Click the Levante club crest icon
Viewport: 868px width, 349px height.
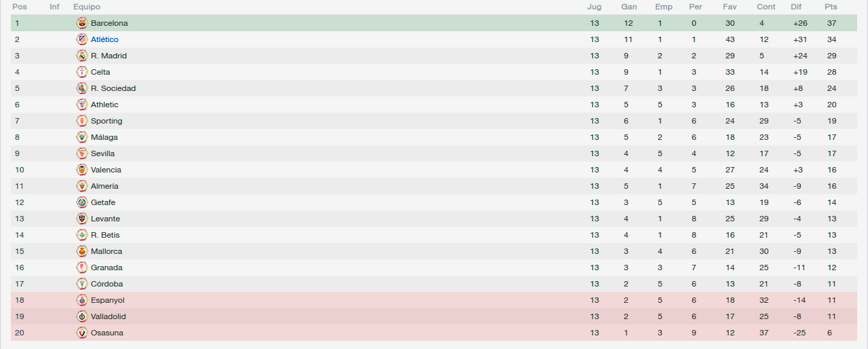point(82,219)
